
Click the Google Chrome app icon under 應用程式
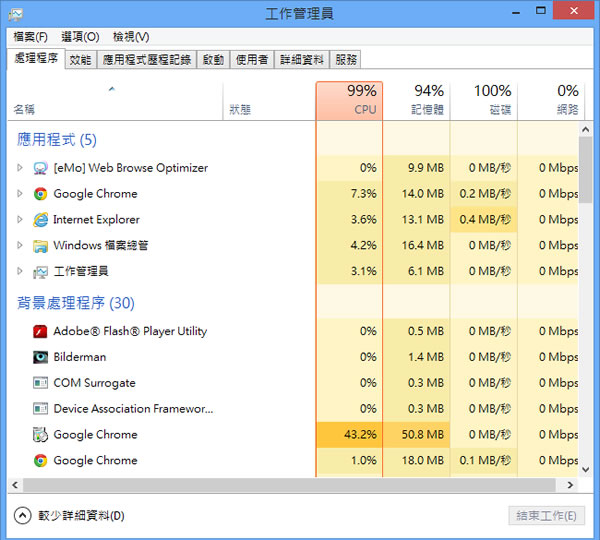pos(40,194)
